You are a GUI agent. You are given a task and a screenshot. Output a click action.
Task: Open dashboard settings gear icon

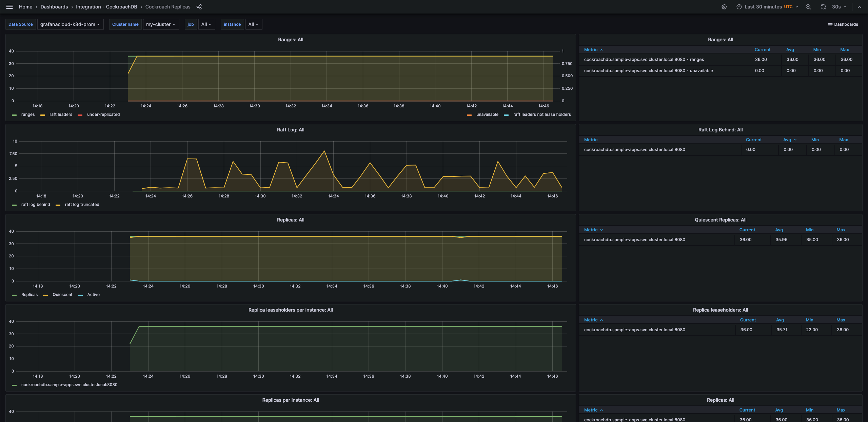724,7
